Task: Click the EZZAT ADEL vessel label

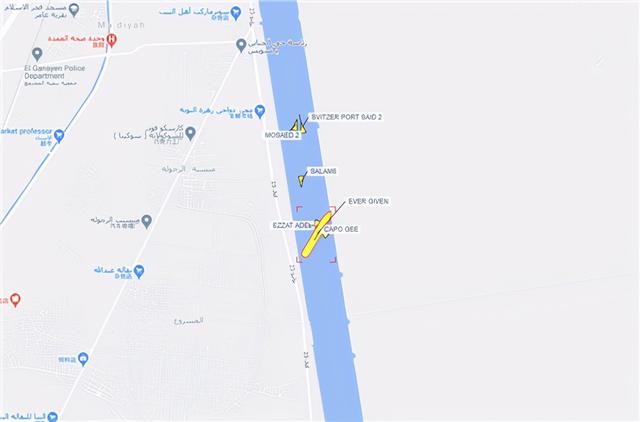Action: pos(291,226)
